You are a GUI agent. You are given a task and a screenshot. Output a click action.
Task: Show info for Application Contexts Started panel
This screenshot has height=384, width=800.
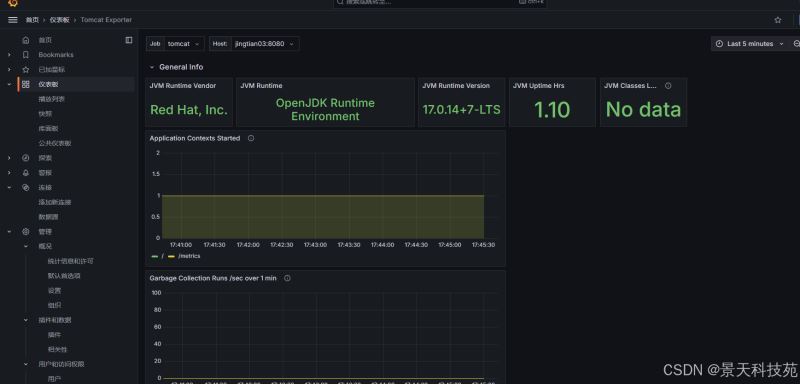click(x=251, y=138)
